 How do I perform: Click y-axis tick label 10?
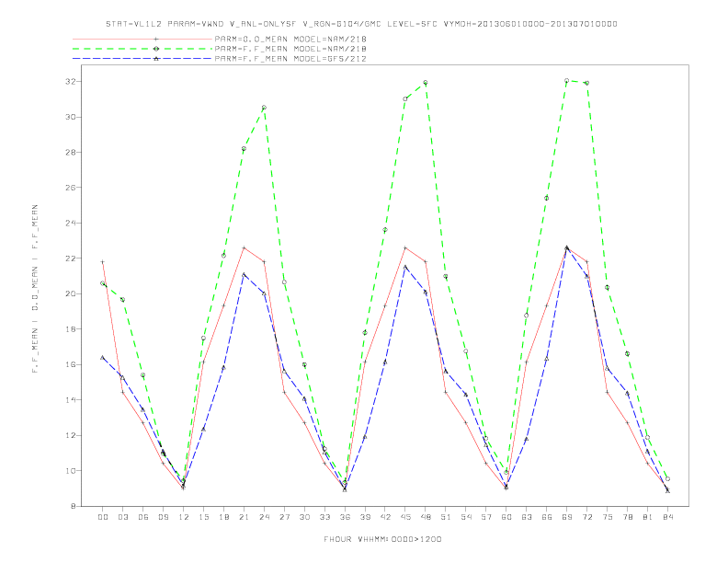71,471
